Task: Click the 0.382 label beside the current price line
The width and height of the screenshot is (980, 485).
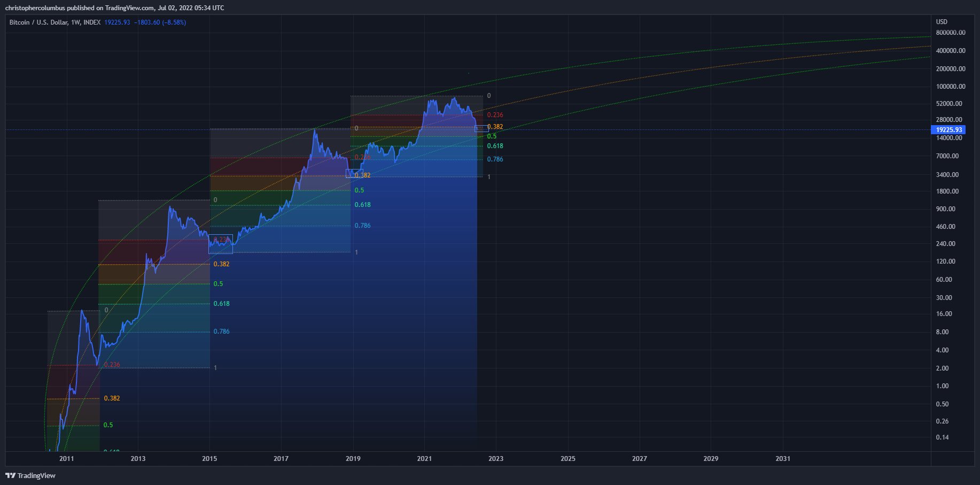Action: click(495, 127)
